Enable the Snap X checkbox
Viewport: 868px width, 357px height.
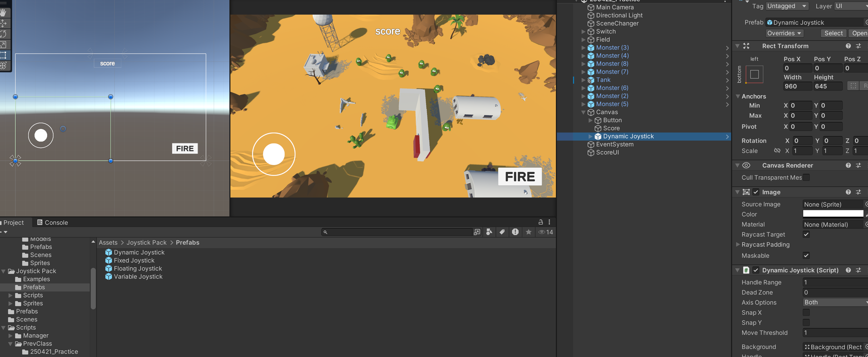click(x=806, y=313)
